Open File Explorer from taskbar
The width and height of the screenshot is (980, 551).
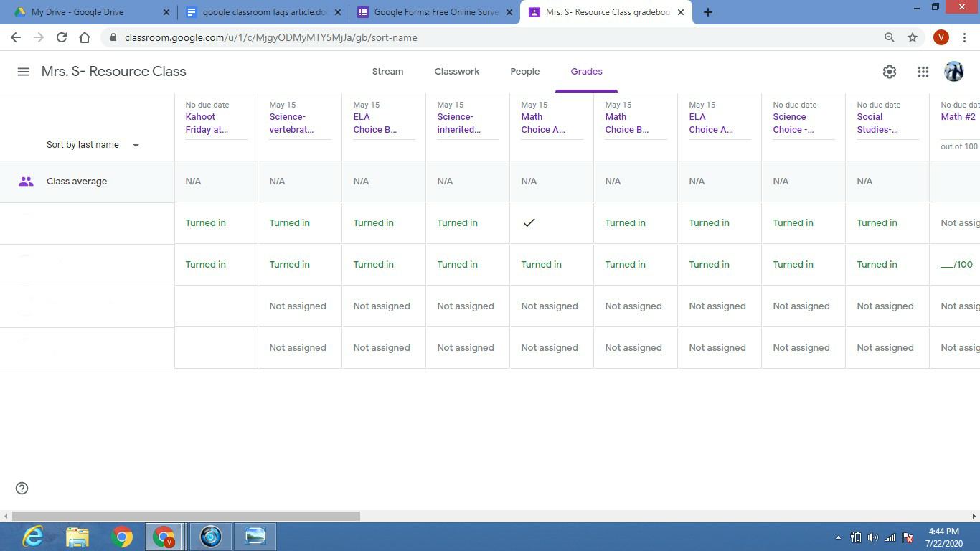(x=77, y=537)
